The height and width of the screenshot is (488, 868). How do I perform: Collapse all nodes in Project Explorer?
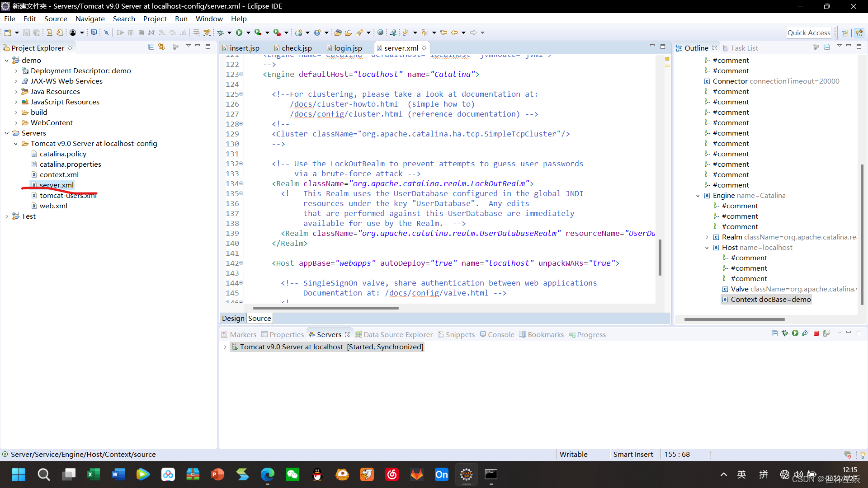click(x=151, y=47)
